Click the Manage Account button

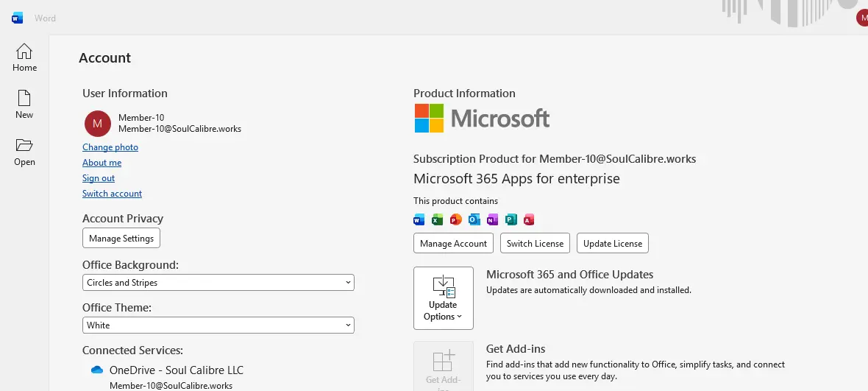[453, 243]
